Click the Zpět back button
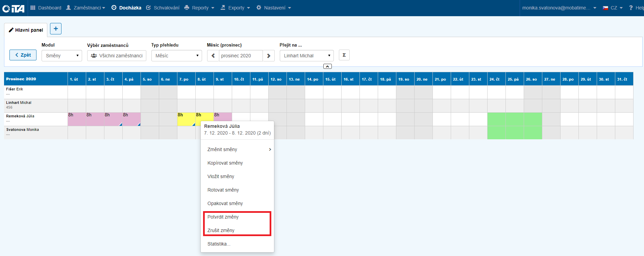Viewport: 644px width, 256px height. click(23, 55)
